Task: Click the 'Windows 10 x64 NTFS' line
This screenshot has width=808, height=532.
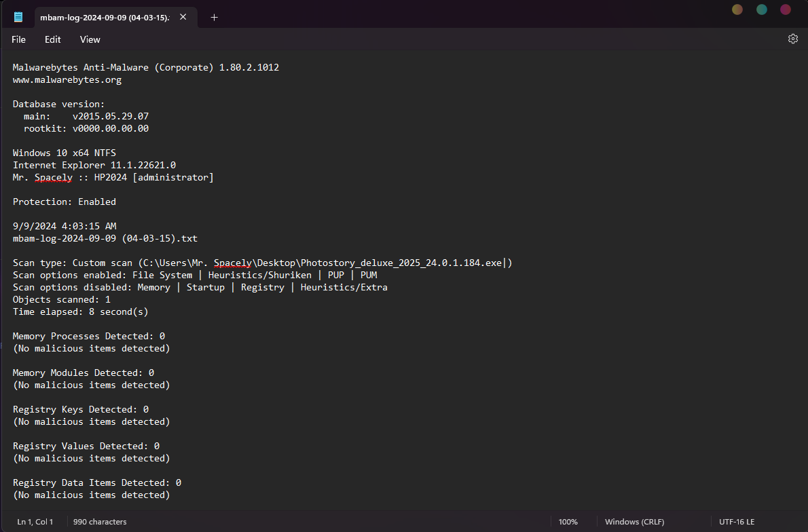Action: coord(65,153)
